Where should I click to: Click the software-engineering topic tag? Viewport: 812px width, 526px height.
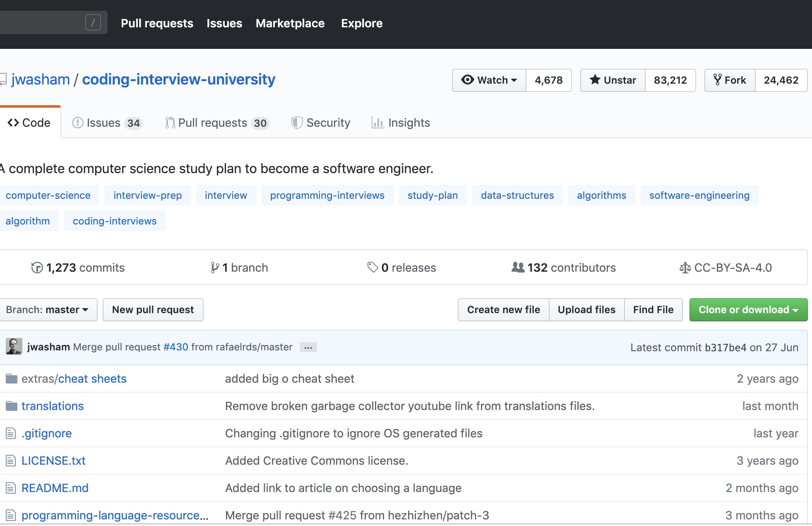[x=699, y=195]
